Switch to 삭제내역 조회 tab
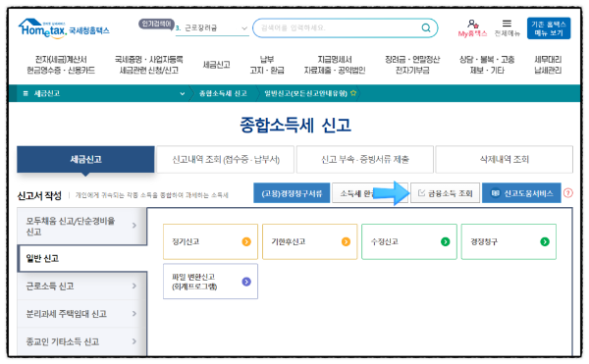 [x=505, y=160]
